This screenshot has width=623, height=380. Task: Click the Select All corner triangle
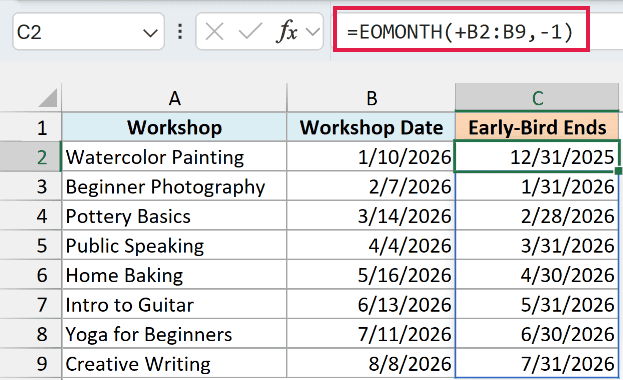click(x=48, y=98)
